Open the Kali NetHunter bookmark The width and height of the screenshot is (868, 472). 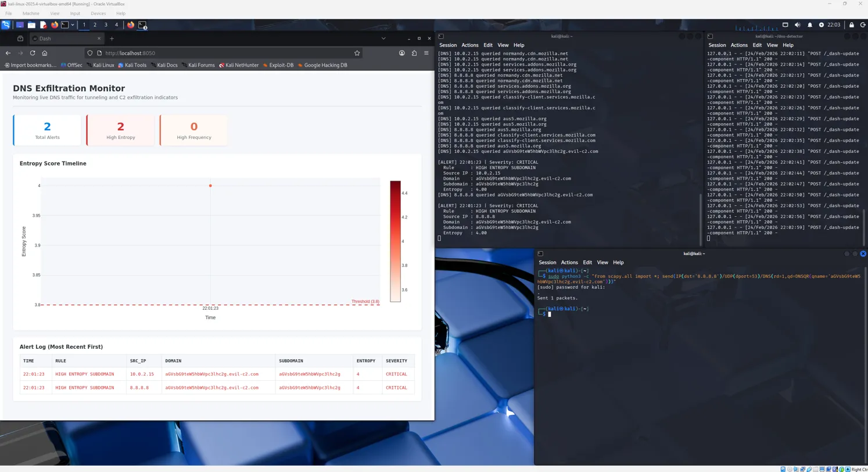238,65
